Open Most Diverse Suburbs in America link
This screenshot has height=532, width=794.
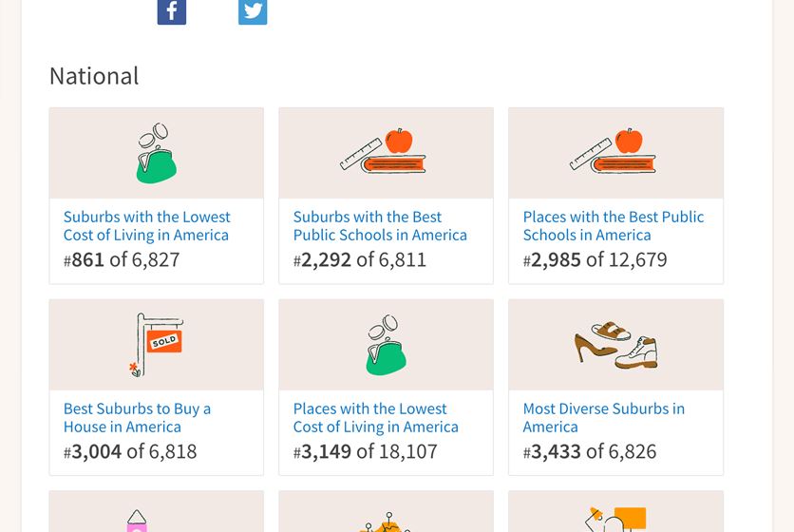pyautogui.click(x=604, y=417)
